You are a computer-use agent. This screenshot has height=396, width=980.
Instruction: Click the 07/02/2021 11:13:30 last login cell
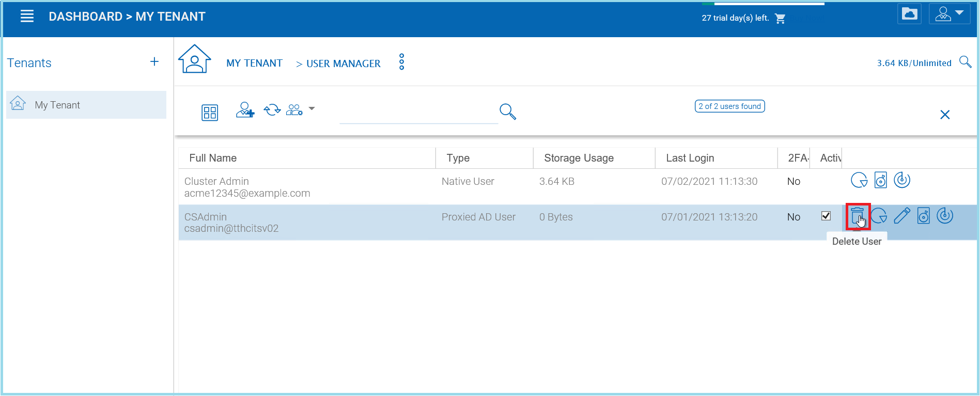(x=709, y=181)
